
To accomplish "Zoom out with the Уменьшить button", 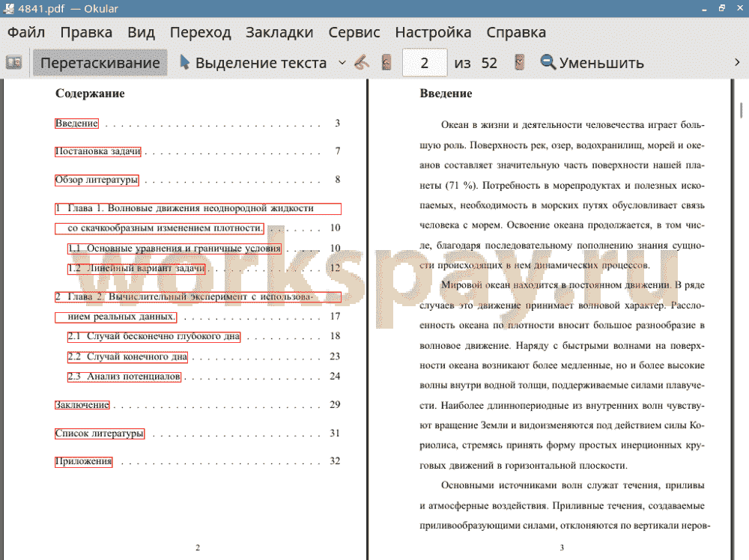I will 592,63.
